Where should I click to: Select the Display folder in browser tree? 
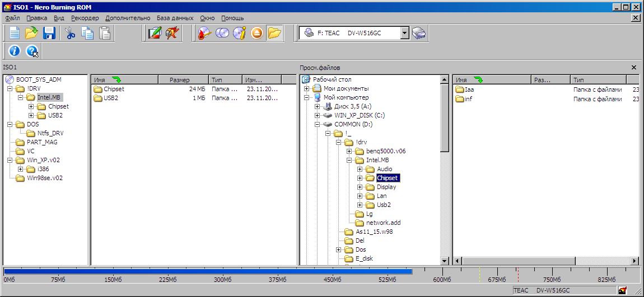point(386,187)
